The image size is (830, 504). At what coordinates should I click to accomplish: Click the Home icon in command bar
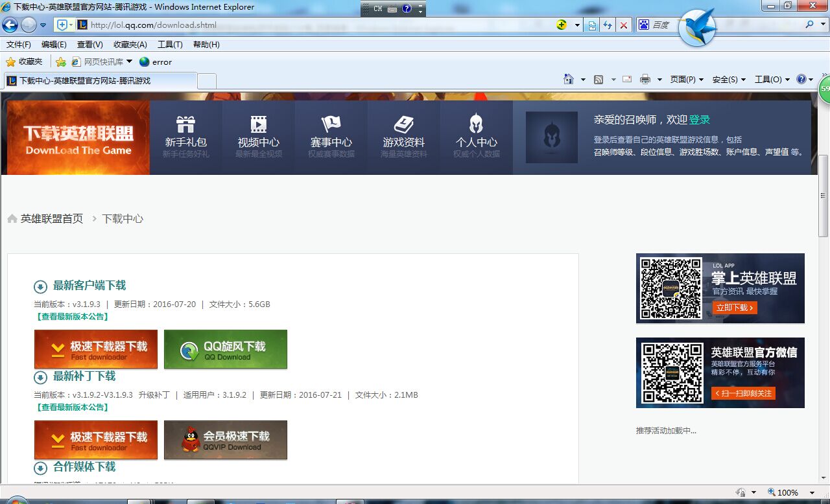[x=569, y=79]
